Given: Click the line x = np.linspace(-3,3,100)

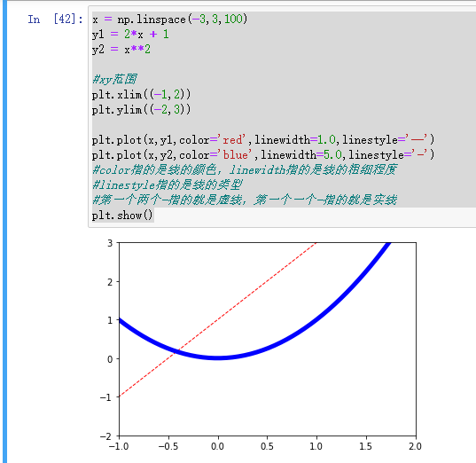Looking at the screenshot, I should [170, 20].
